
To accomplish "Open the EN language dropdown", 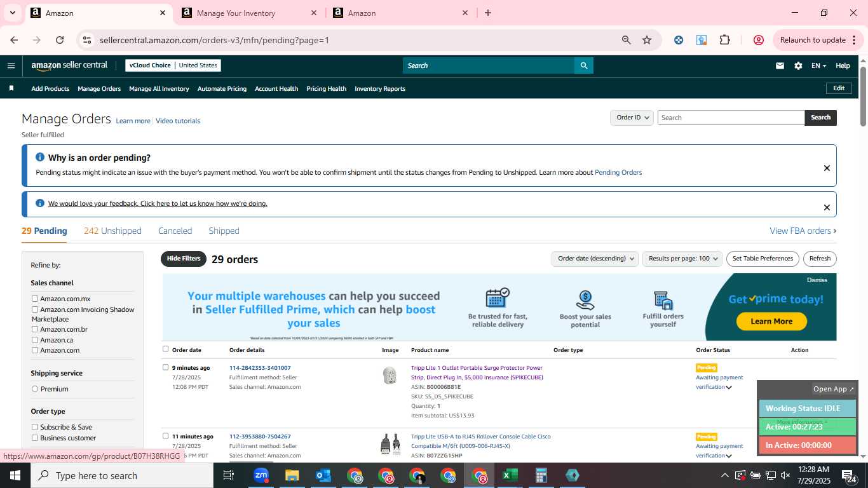I will pos(818,65).
